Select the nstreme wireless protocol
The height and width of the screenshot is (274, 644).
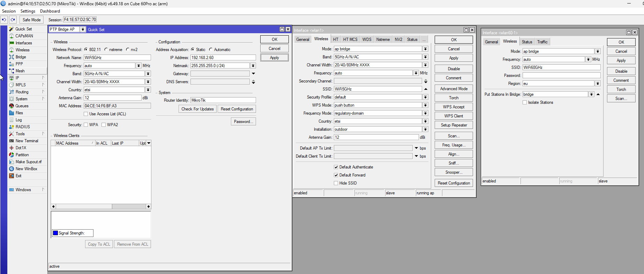pyautogui.click(x=106, y=50)
